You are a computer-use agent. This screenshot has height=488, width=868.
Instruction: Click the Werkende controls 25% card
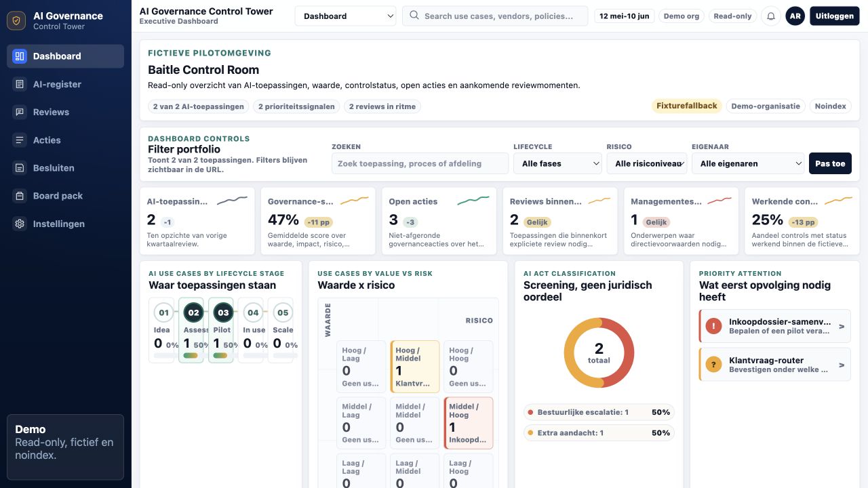(802, 221)
